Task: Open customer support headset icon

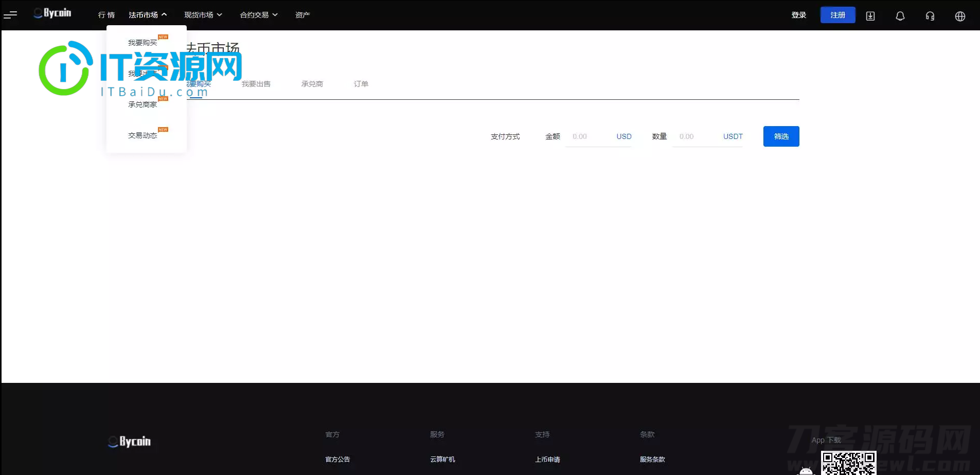Action: pos(930,16)
